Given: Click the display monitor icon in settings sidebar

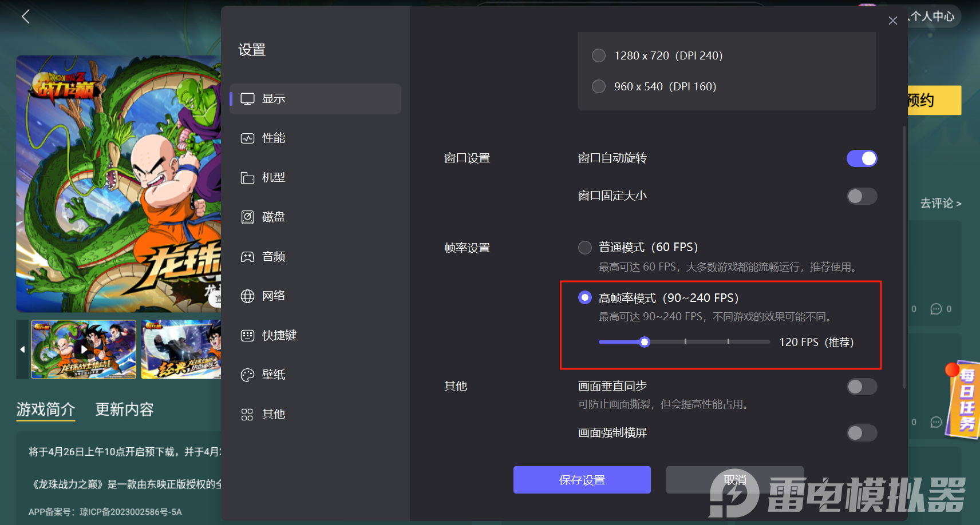Looking at the screenshot, I should pyautogui.click(x=247, y=99).
